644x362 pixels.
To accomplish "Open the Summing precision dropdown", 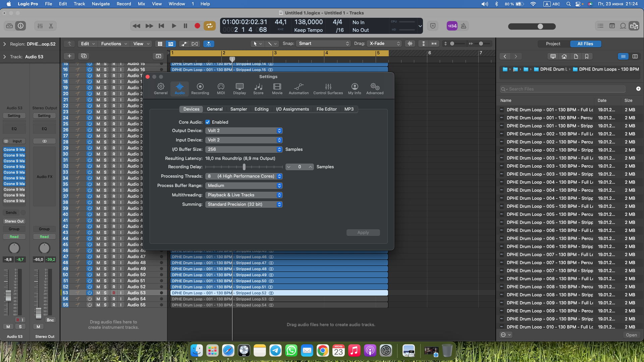I will 244,204.
